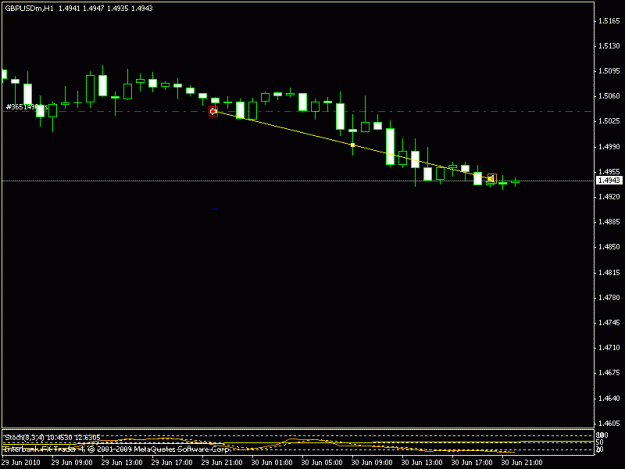Click the stochastic level 50 label

[x=599, y=442]
